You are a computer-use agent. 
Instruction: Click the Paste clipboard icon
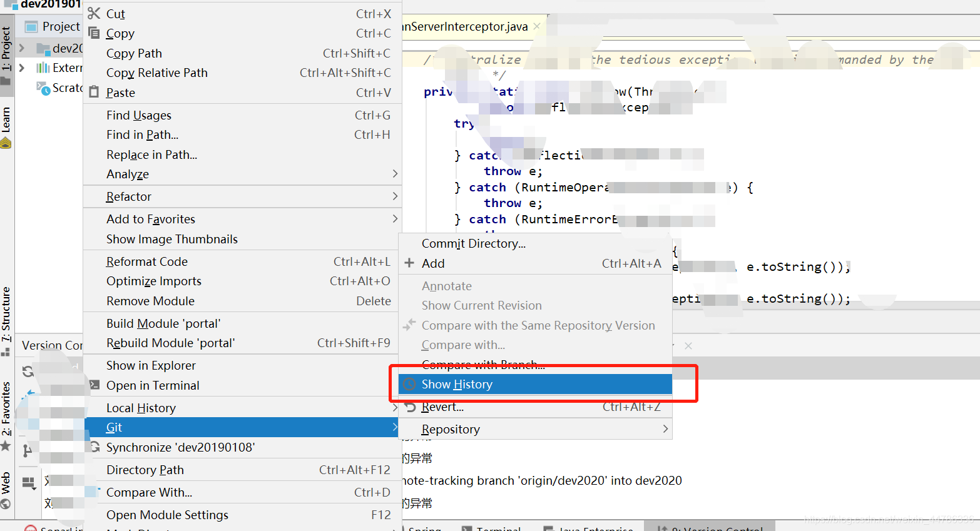(x=94, y=92)
